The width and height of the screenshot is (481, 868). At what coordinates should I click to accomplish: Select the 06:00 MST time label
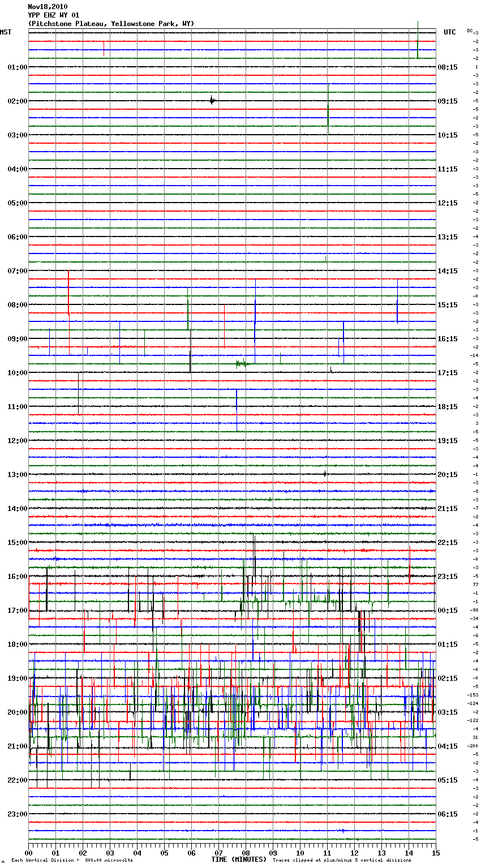[18, 237]
